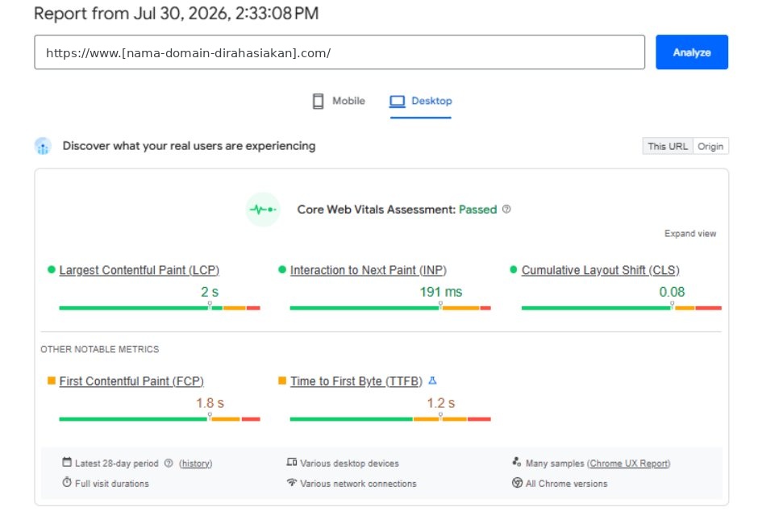Click the Full visit durations text
The image size is (758, 532).
(112, 484)
